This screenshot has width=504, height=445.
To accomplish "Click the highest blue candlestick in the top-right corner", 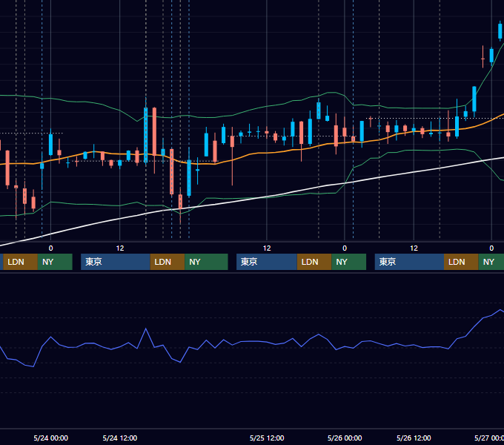I will pos(500,31).
